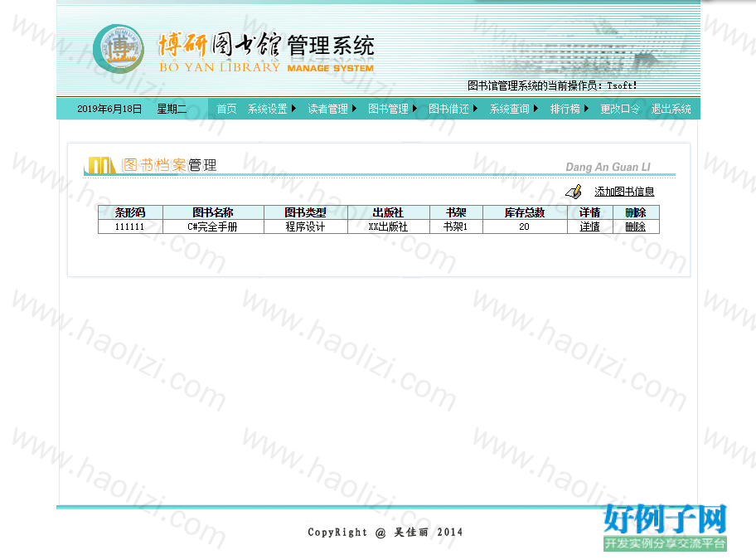Open the 首页 menu item
This screenshot has width=756, height=560.
tap(226, 109)
